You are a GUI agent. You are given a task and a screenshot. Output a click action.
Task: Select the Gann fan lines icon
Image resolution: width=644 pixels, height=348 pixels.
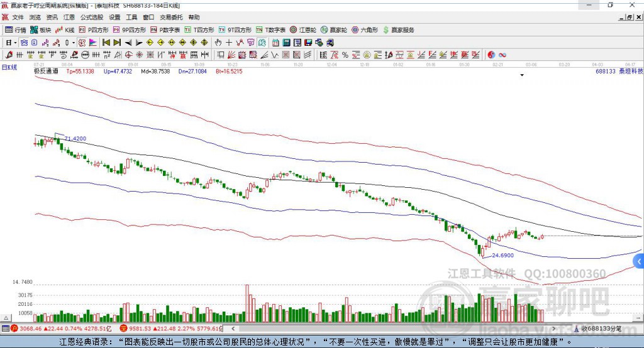pyautogui.click(x=231, y=55)
